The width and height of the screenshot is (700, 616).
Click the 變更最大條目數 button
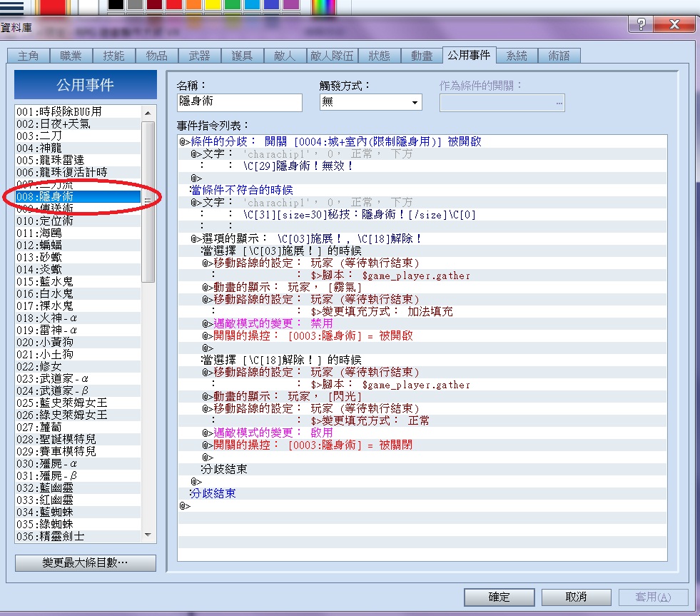point(85,563)
